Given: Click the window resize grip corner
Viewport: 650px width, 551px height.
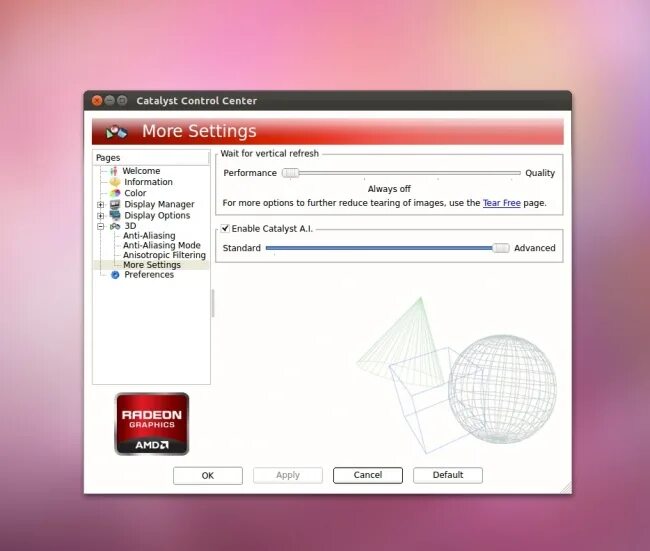Looking at the screenshot, I should pos(566,488).
